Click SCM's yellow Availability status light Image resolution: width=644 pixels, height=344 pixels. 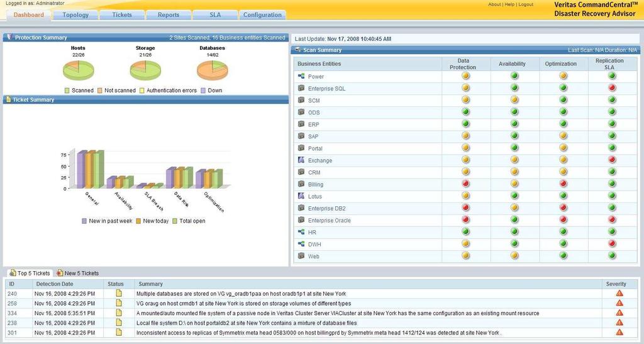coord(514,99)
